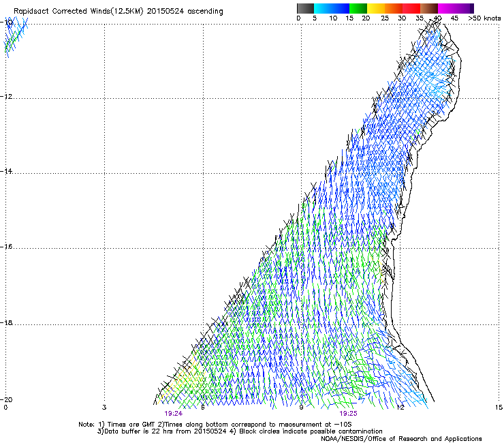Click the gray 0-5 knots color swatch

(x=305, y=8)
